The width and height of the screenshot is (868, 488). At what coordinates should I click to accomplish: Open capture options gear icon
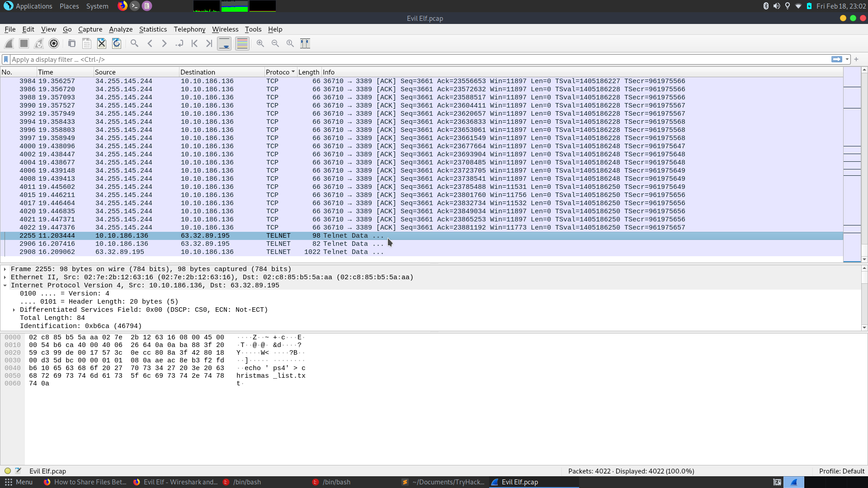[54, 43]
